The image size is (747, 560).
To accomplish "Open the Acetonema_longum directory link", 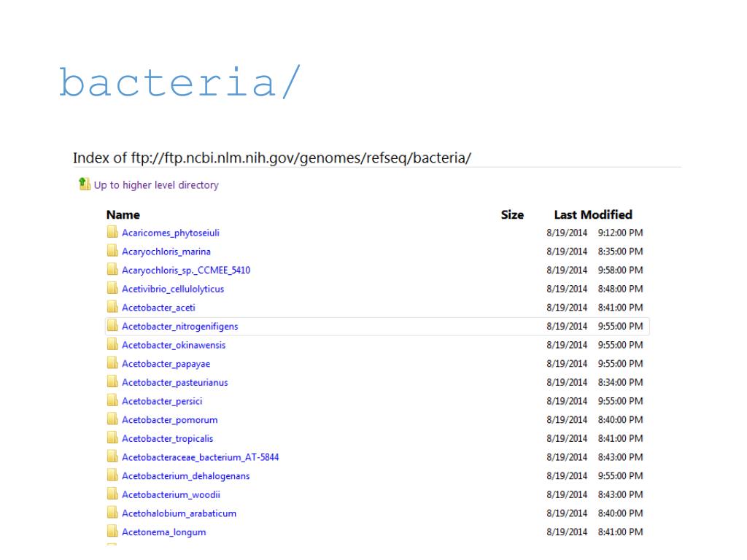I will point(164,532).
